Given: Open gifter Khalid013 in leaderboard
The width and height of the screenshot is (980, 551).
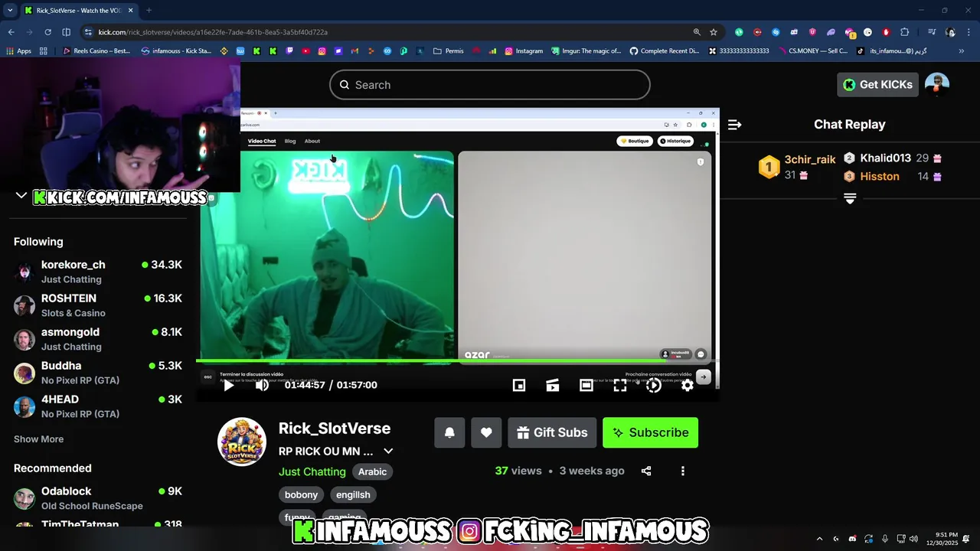Looking at the screenshot, I should coord(885,158).
